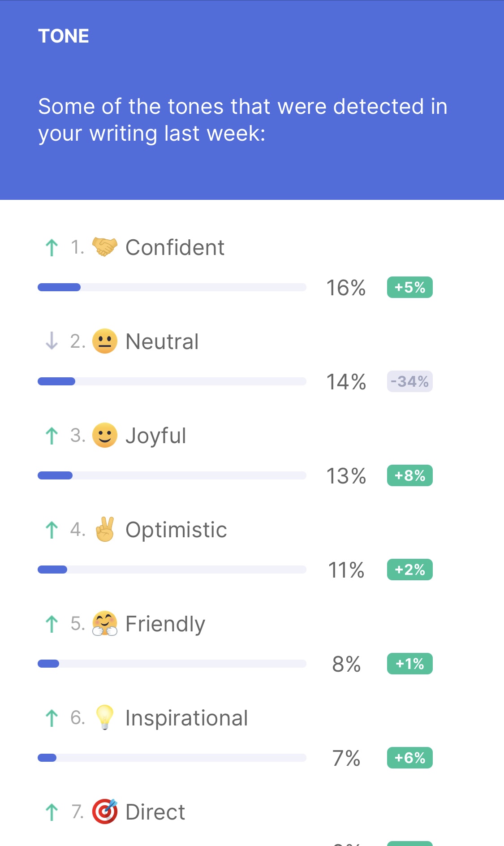Click the +5% change badge

(x=409, y=287)
